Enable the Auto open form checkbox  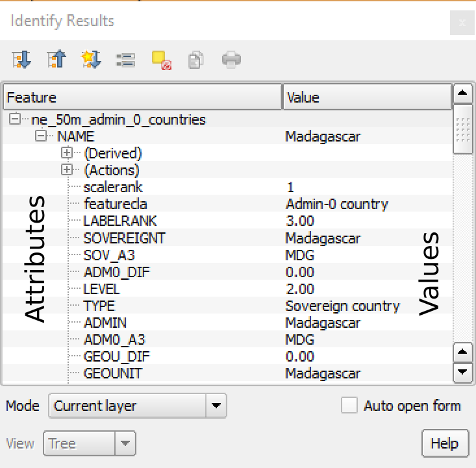(x=349, y=406)
